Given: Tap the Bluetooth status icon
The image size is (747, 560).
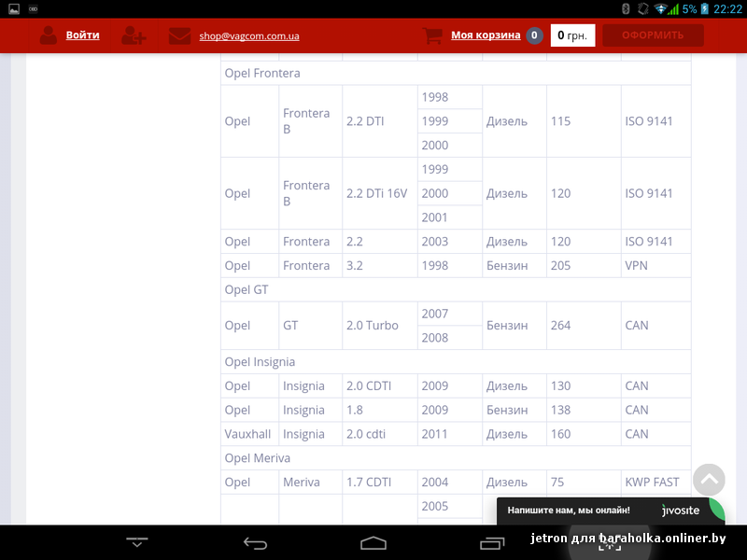Looking at the screenshot, I should tap(626, 8).
